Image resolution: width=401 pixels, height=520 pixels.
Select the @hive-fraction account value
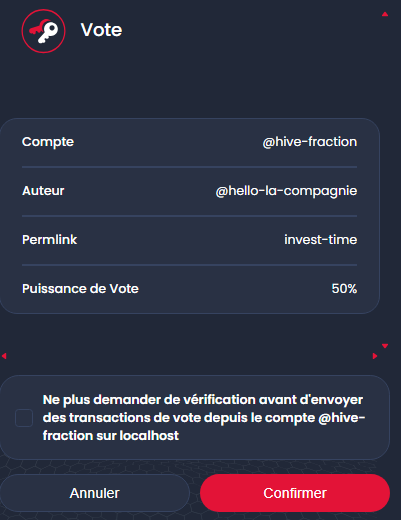click(310, 142)
